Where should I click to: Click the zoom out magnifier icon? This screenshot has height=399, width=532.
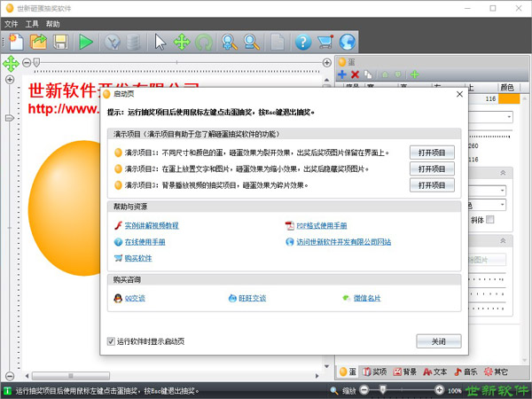(252, 42)
